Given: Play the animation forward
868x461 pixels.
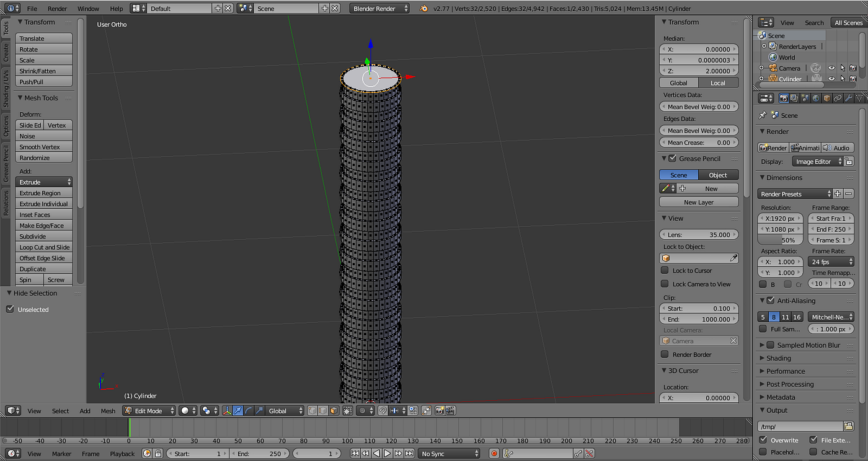Looking at the screenshot, I should (387, 454).
